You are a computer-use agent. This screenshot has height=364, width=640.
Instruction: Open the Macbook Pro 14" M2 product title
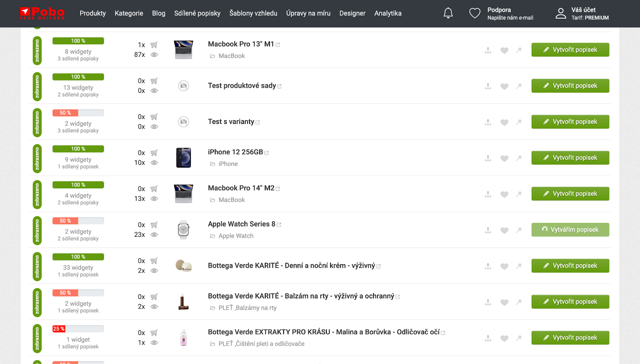[241, 188]
